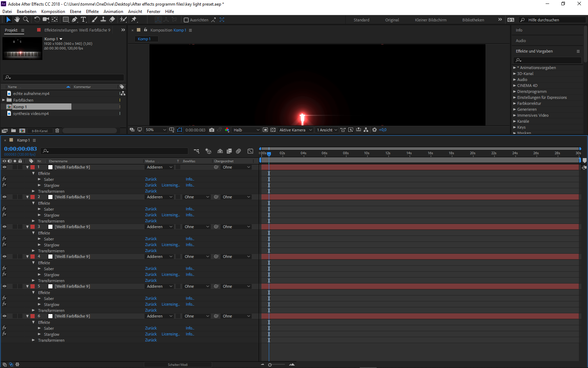Activate the Zoom tool
The height and width of the screenshot is (368, 588).
click(26, 20)
